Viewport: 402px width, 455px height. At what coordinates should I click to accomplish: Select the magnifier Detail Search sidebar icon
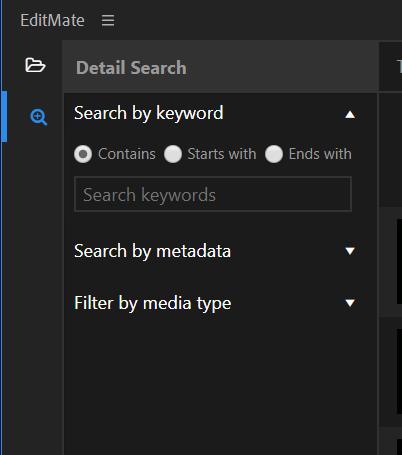point(39,117)
